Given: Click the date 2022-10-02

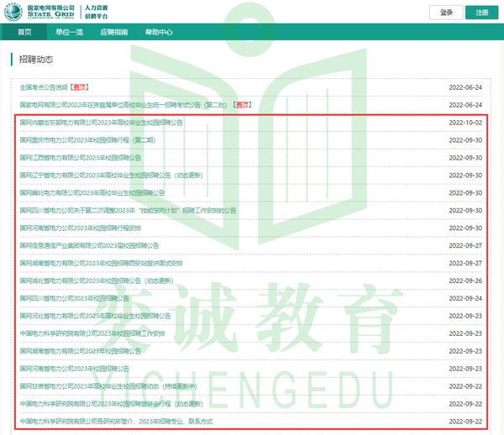Looking at the screenshot, I should (465, 123).
